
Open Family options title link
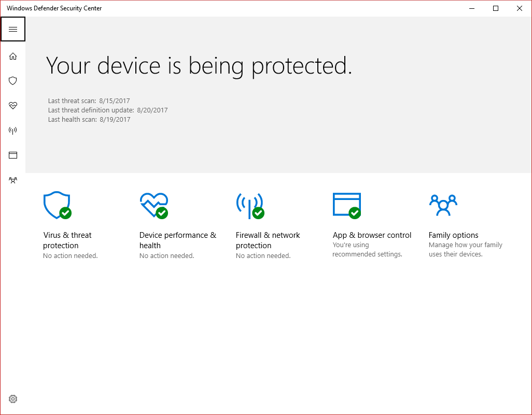tap(453, 235)
